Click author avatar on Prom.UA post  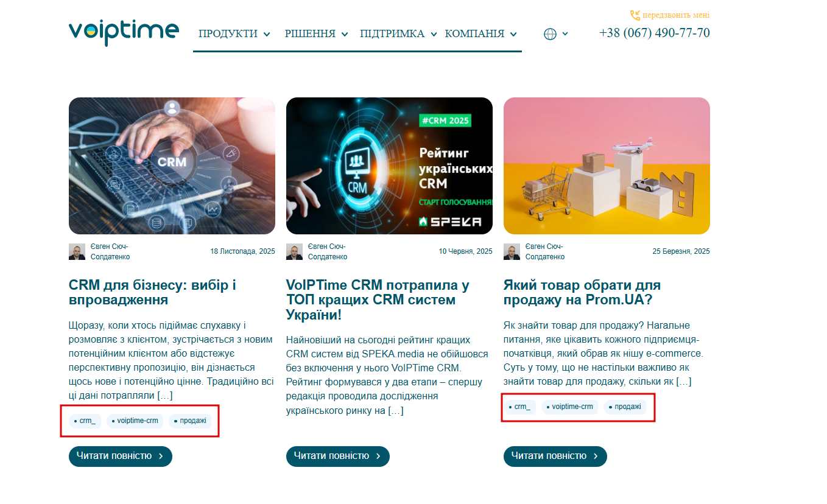pyautogui.click(x=512, y=252)
